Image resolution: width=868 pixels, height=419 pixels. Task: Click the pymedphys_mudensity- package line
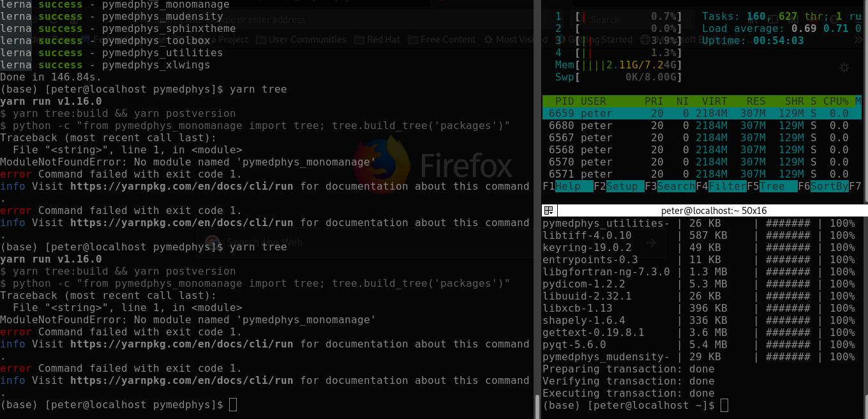click(699, 356)
